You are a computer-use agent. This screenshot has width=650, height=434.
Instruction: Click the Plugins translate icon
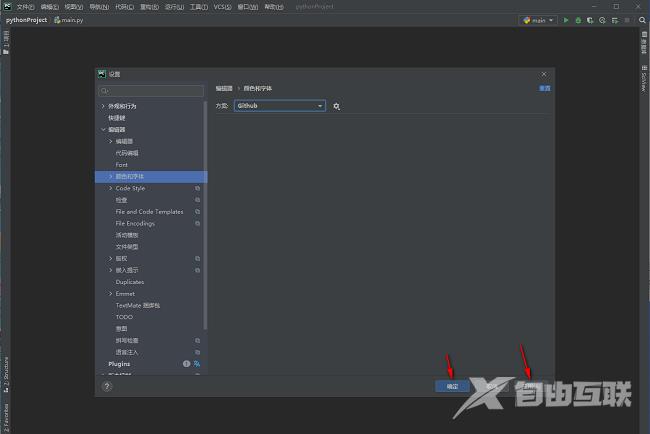pos(198,364)
